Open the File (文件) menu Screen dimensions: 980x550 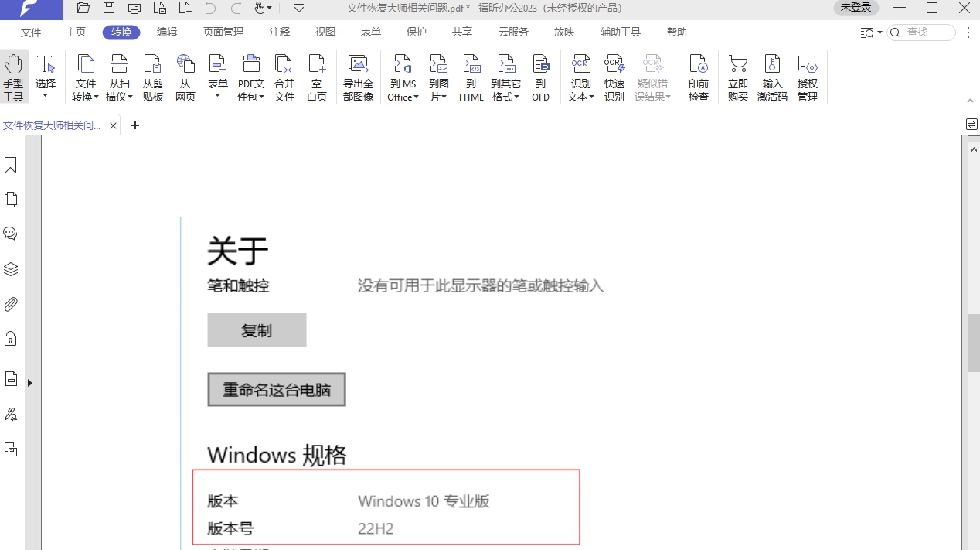[31, 32]
